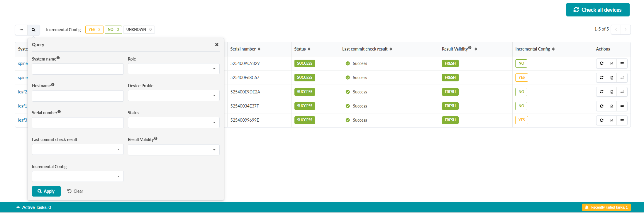Expand the Active Tasks bar

34,207
